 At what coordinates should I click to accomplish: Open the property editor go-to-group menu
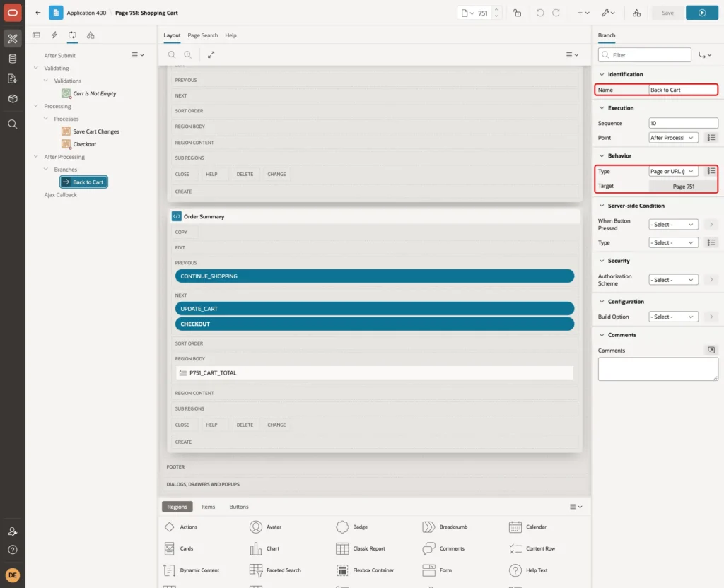point(705,55)
